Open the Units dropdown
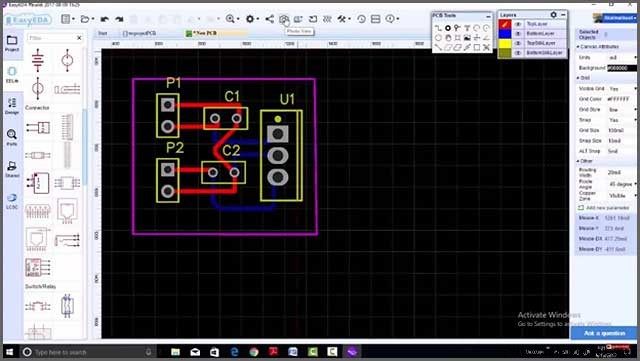This screenshot has width=640, height=361. [622, 58]
